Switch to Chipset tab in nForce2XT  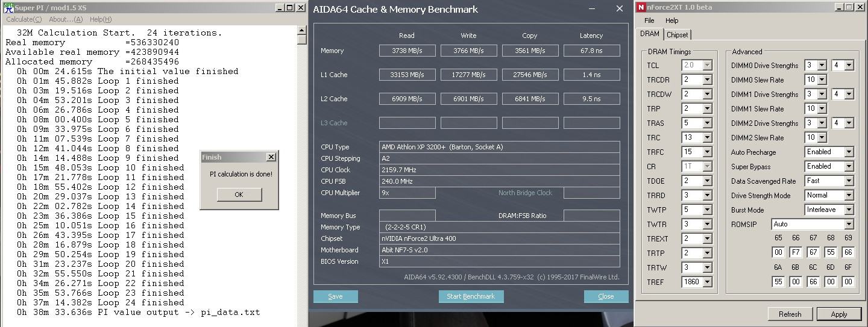click(x=677, y=35)
